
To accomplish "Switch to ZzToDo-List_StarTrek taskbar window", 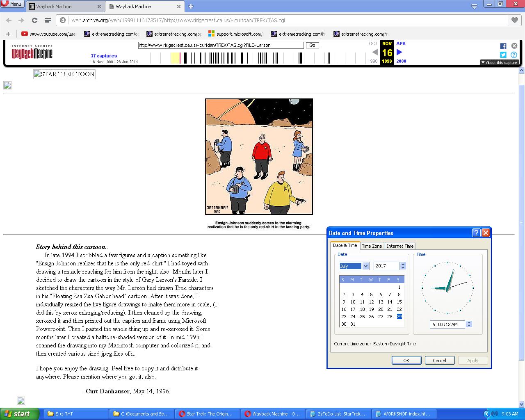I will [x=338, y=414].
